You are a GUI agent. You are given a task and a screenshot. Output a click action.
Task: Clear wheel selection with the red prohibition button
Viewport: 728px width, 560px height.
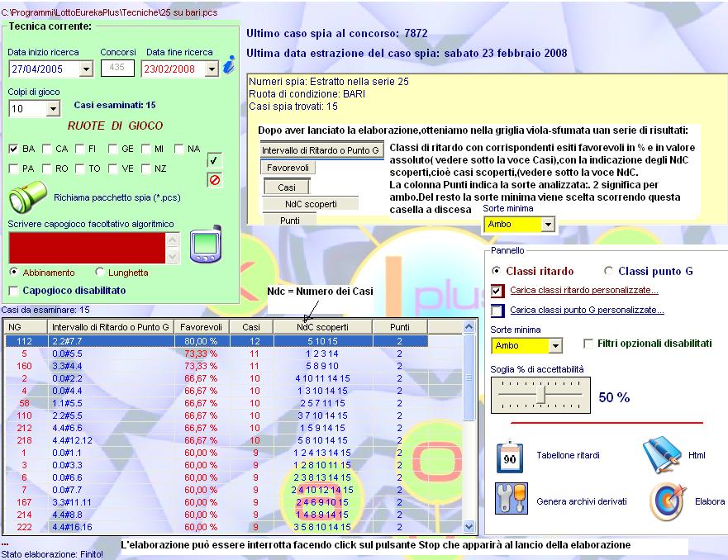[x=214, y=180]
